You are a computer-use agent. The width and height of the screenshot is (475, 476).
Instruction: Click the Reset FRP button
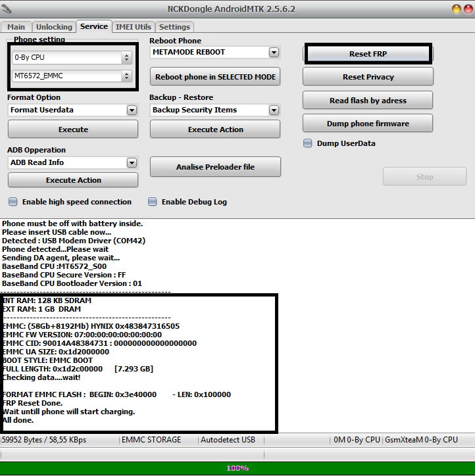(368, 54)
